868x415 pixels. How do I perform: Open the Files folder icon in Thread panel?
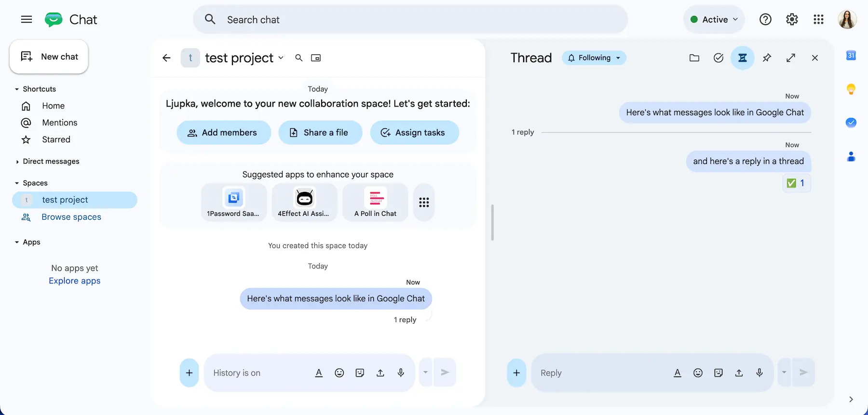[x=694, y=58]
